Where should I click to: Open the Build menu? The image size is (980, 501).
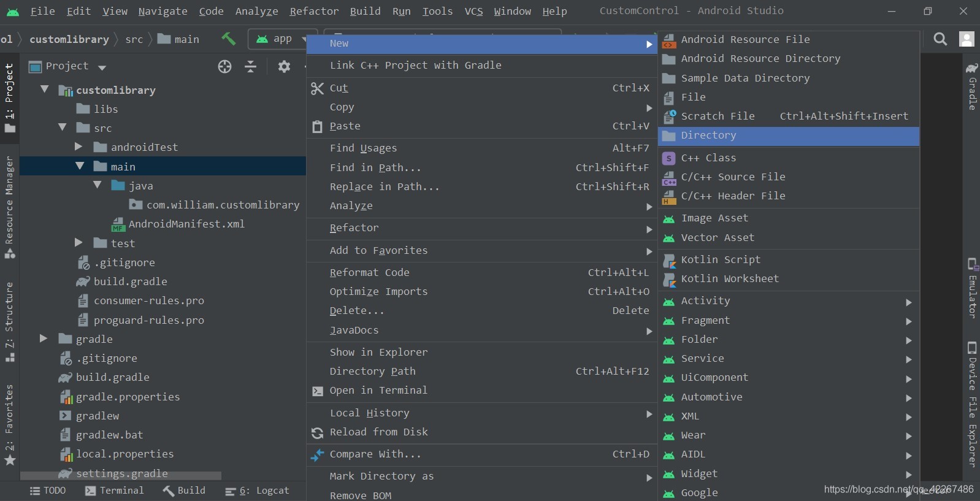tap(365, 11)
